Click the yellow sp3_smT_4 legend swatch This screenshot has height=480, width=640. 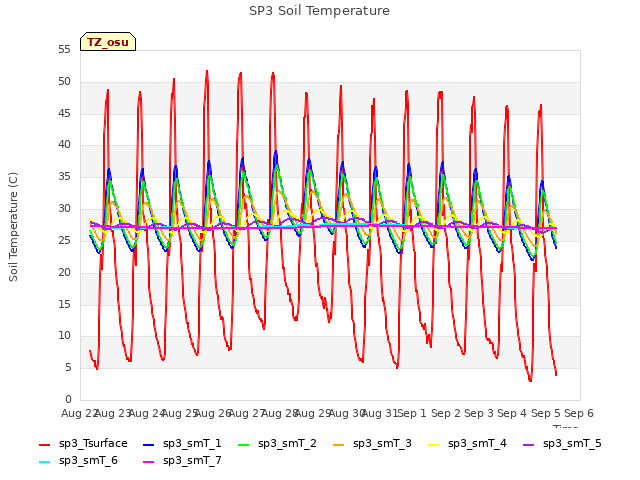[434, 444]
